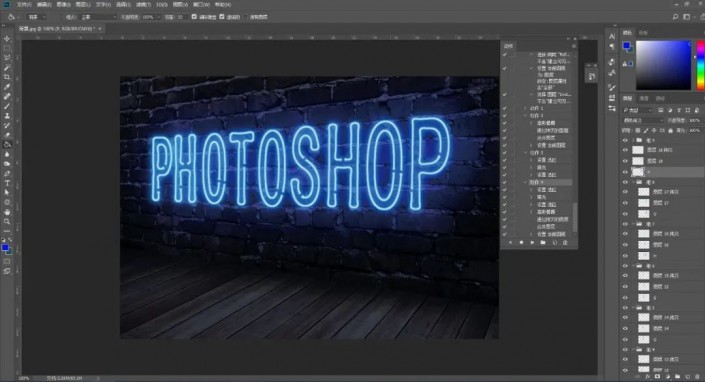
Task: Switch to the Channels tab
Action: pyautogui.click(x=644, y=98)
